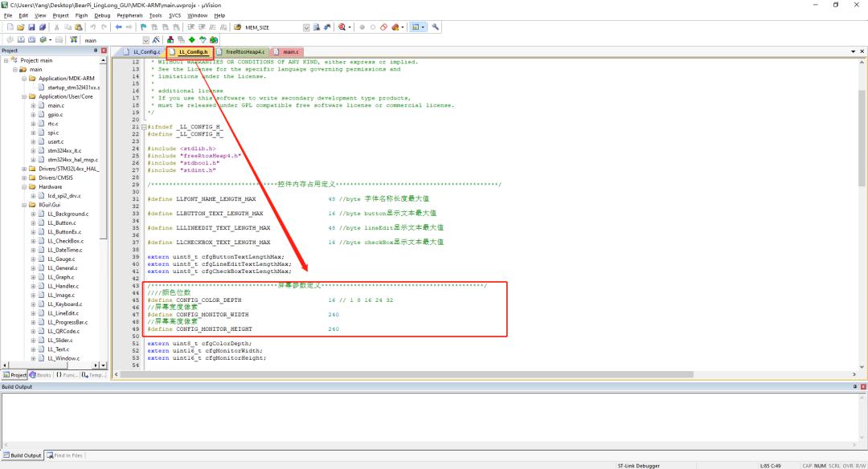Image resolution: width=868 pixels, height=469 pixels.
Task: Select LL_Keyboard.c in the project tree
Action: click(x=64, y=304)
